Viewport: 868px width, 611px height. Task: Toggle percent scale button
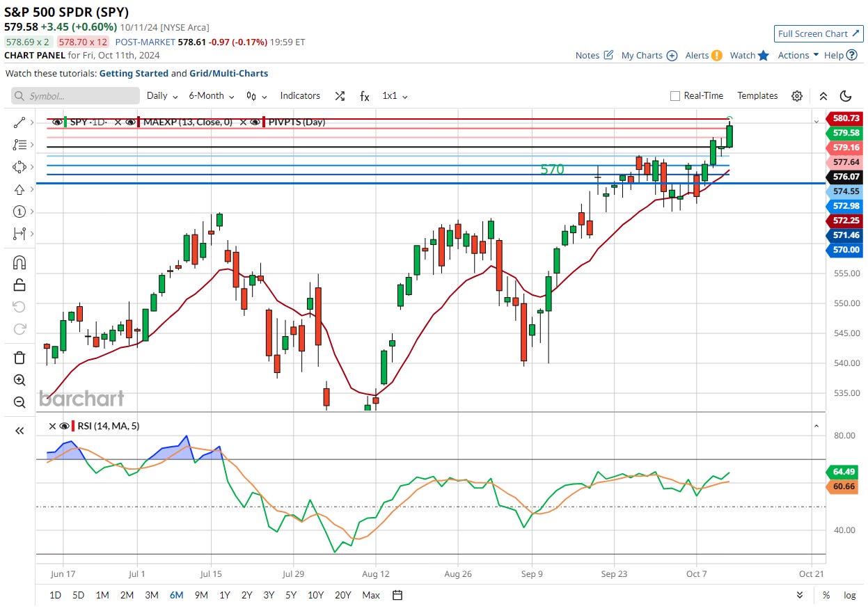[x=826, y=595]
